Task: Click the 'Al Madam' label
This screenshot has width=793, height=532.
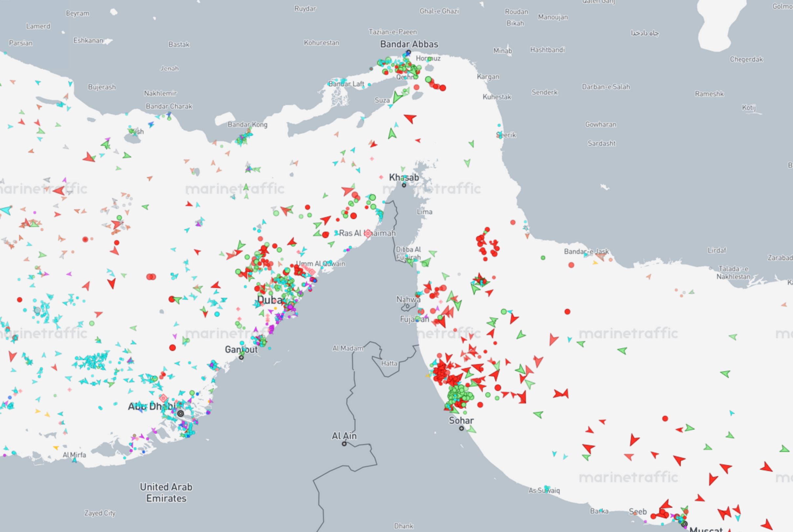Action: [x=348, y=348]
